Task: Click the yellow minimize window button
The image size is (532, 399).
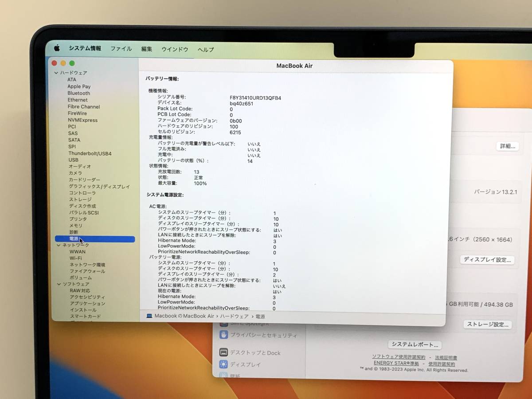Action: (x=63, y=63)
